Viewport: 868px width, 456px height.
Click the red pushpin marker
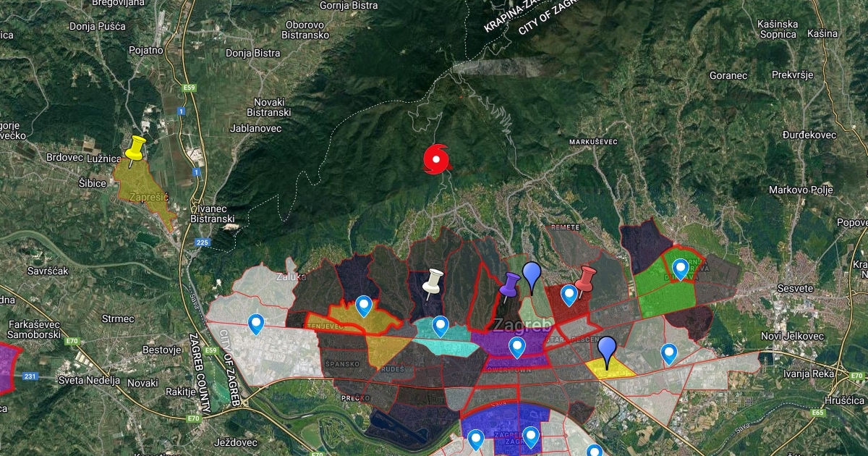[586, 279]
